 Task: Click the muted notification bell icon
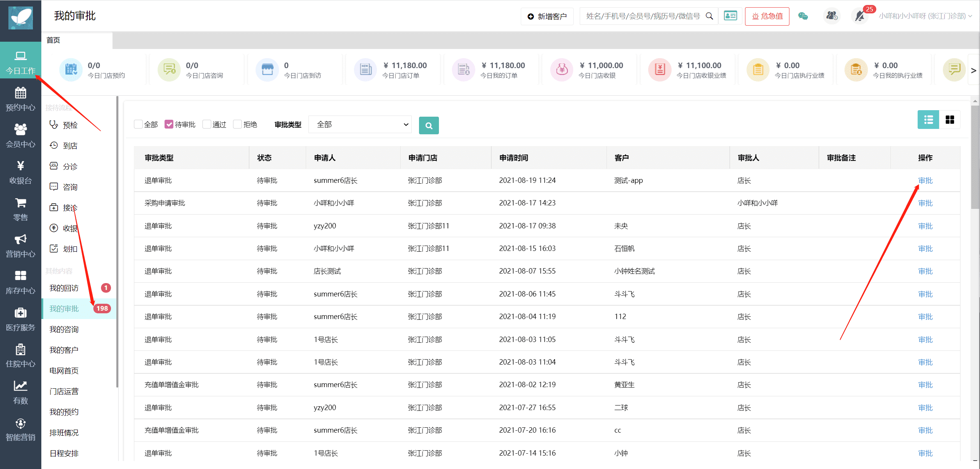click(860, 16)
